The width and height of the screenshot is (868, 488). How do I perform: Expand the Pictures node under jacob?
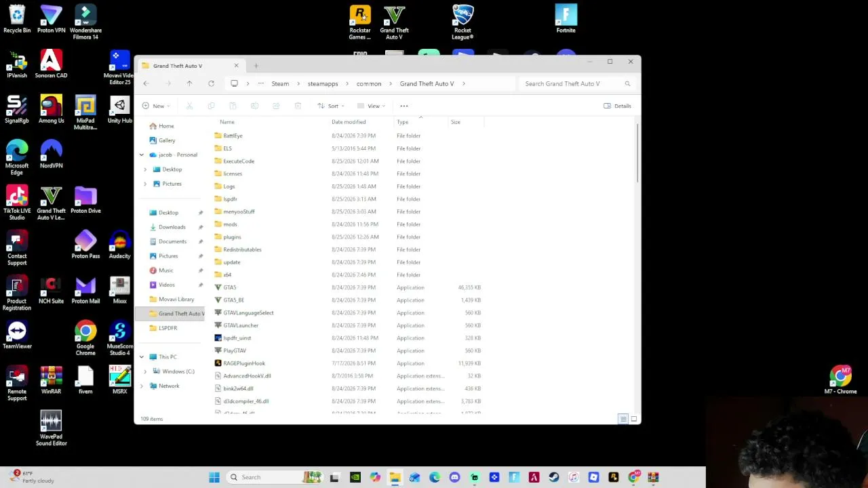[145, 184]
